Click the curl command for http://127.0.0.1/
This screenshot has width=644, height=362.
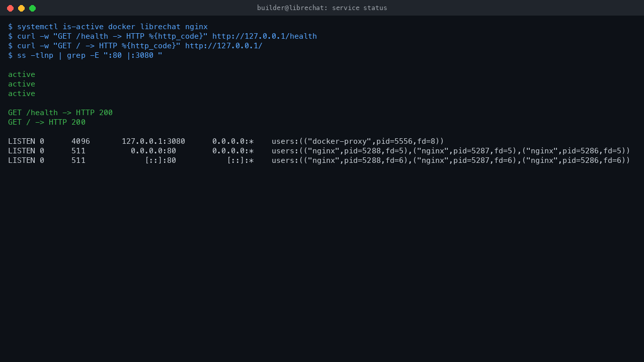pos(135,46)
